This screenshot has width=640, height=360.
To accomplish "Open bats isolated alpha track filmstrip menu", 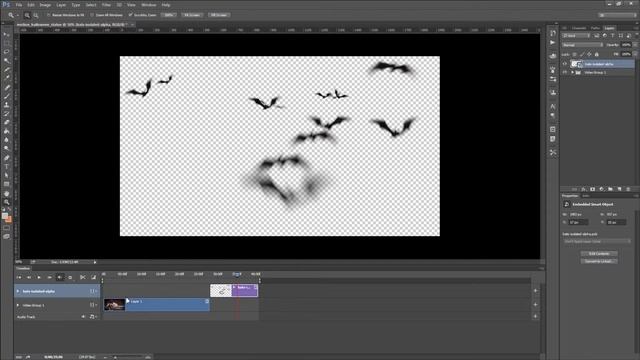I will 93,291.
